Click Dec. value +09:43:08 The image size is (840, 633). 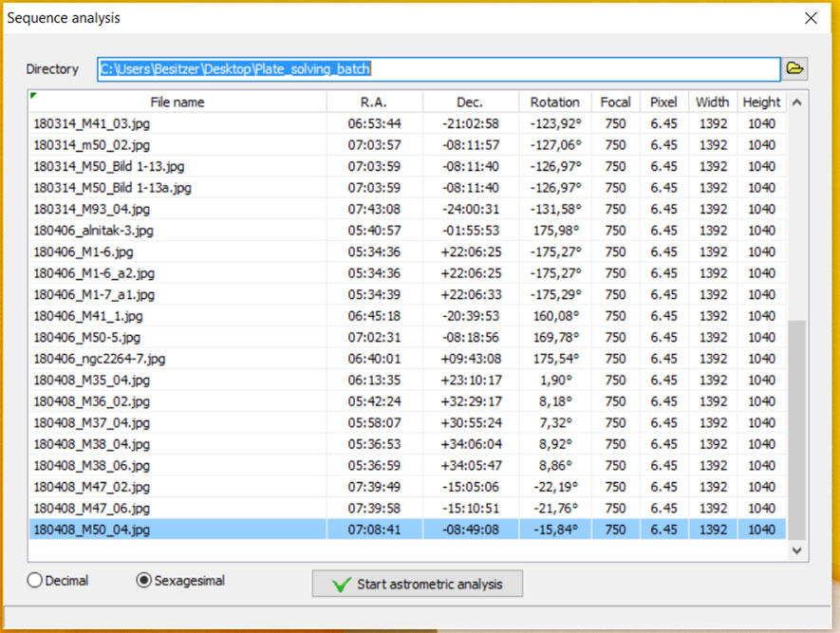(x=471, y=359)
